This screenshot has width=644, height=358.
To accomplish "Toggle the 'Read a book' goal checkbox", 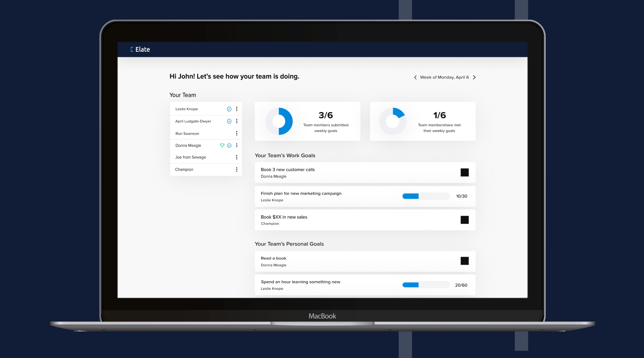I will click(x=464, y=261).
